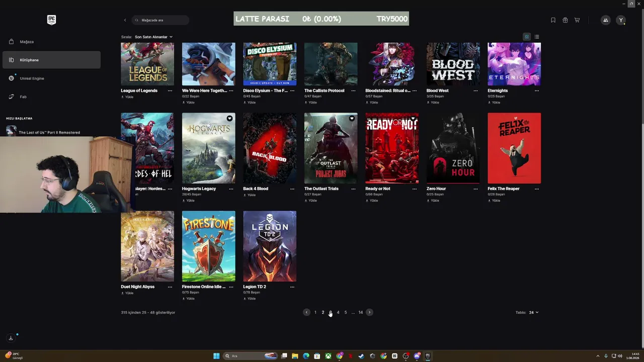This screenshot has width=644, height=362.
Task: Install Duet Night Abyss via Yükle
Action: click(127, 293)
